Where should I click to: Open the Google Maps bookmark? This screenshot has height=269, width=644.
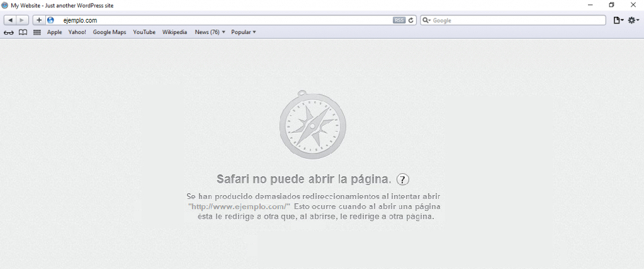(110, 32)
